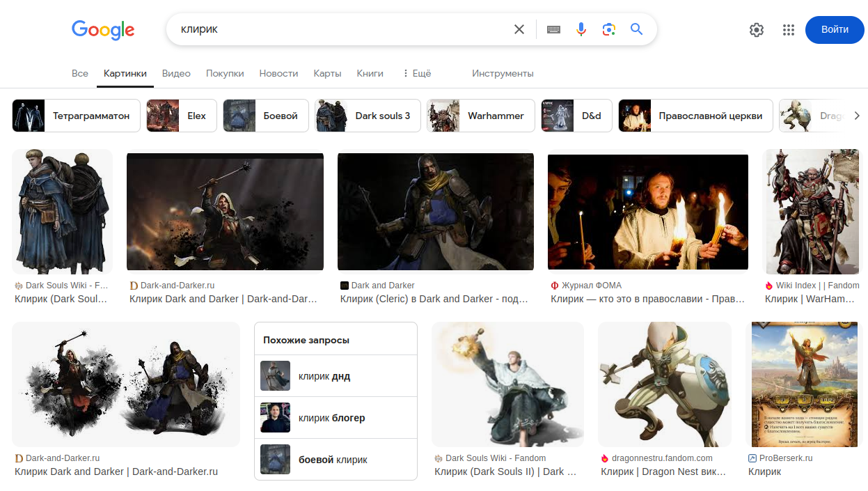Open Клирик — кто это в православии link

pyautogui.click(x=648, y=299)
